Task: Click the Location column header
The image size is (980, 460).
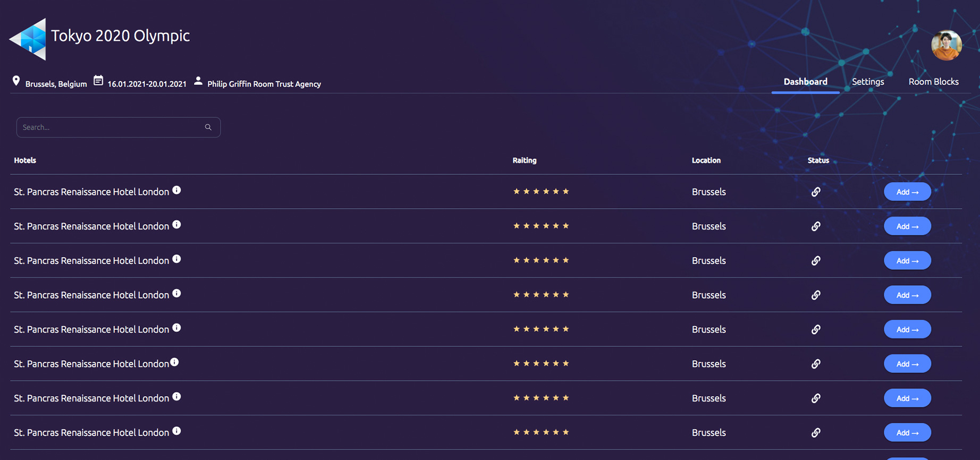Action: click(706, 160)
